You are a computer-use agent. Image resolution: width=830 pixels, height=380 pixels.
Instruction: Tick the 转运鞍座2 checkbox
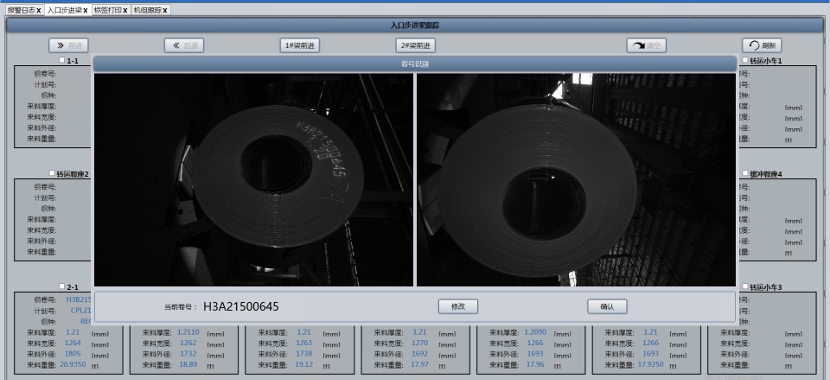coord(51,173)
